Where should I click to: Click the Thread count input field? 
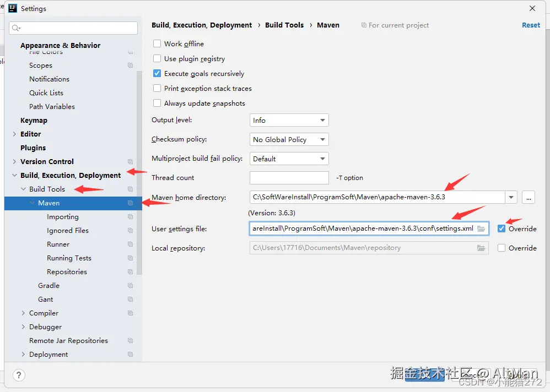(289, 178)
